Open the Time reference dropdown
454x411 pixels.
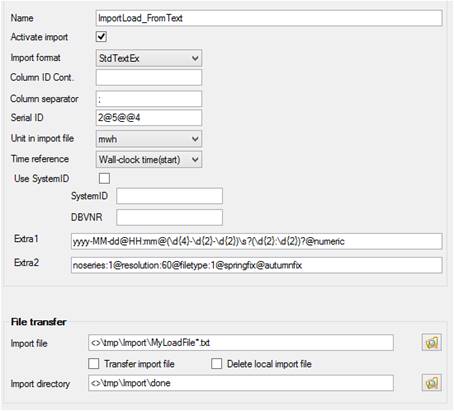(149, 159)
